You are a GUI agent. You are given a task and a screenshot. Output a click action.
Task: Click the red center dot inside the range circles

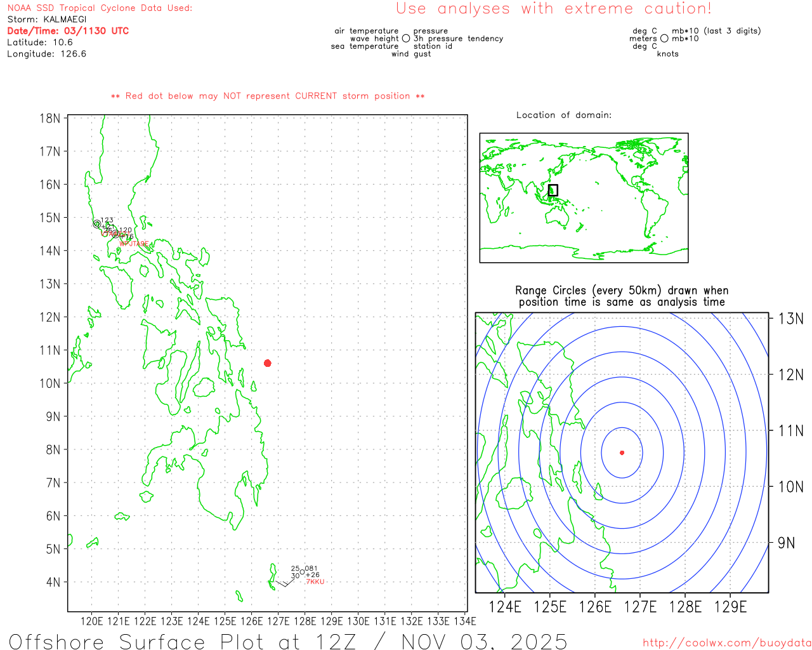622,453
